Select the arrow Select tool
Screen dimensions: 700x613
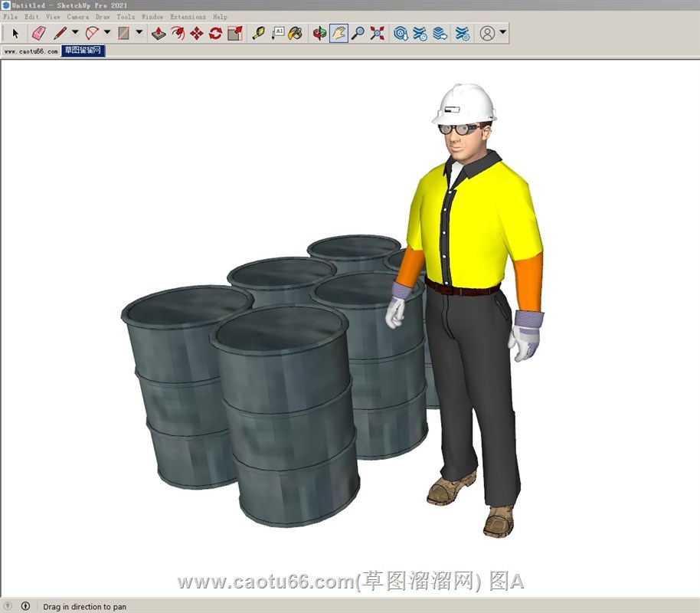coord(15,33)
